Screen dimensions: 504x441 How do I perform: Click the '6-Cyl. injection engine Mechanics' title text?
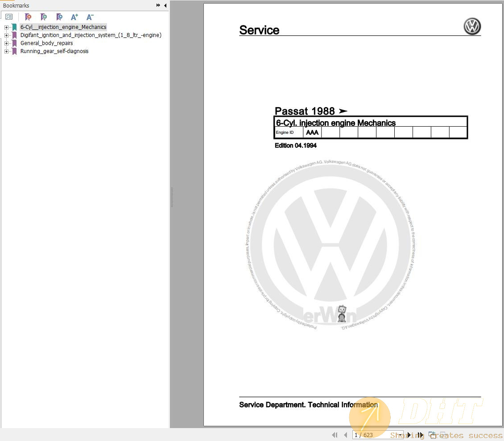point(336,123)
